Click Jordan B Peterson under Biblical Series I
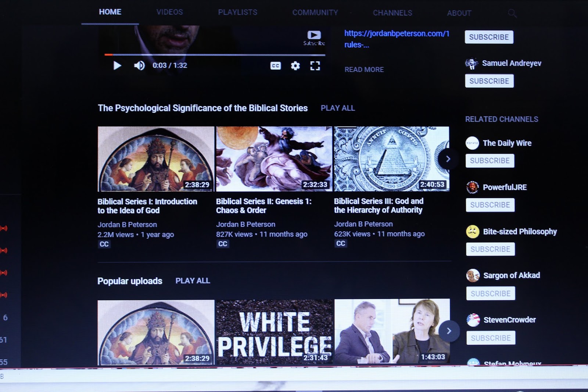Viewport: 588px width, 392px height. click(127, 225)
